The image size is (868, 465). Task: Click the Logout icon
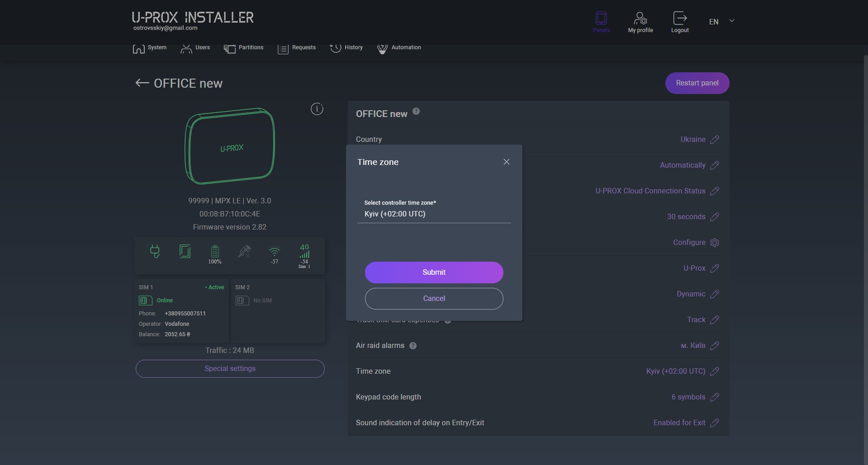[680, 19]
